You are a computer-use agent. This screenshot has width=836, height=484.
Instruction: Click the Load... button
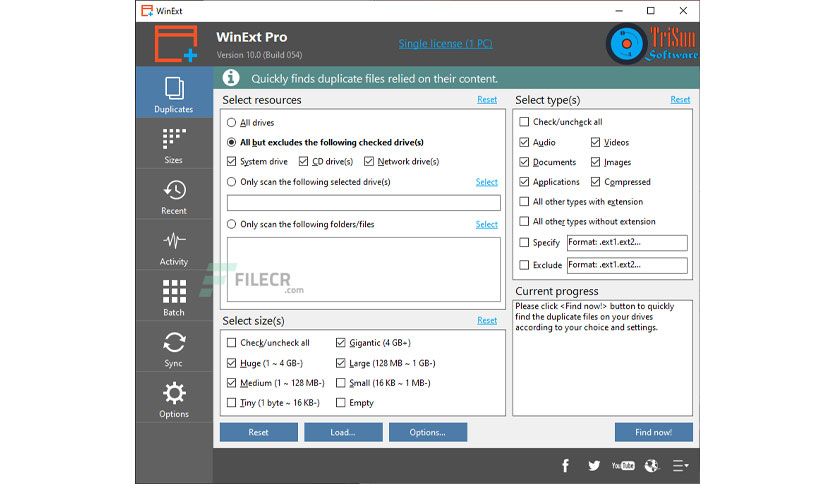click(x=343, y=432)
